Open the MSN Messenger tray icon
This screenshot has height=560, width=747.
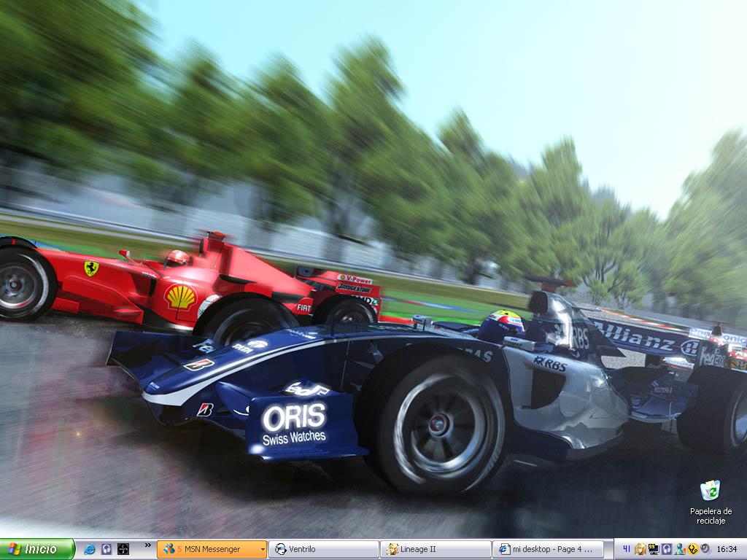680,549
